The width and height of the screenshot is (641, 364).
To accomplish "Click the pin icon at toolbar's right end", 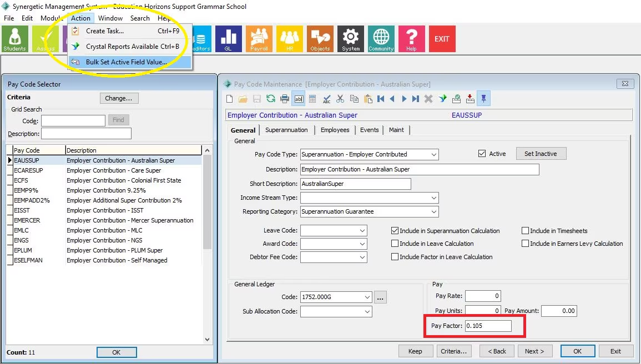I will (x=484, y=98).
